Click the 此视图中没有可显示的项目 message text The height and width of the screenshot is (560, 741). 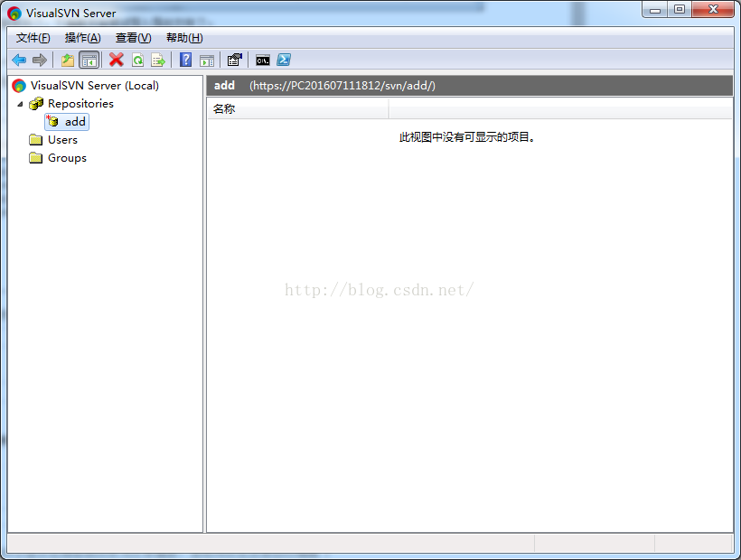tap(467, 137)
